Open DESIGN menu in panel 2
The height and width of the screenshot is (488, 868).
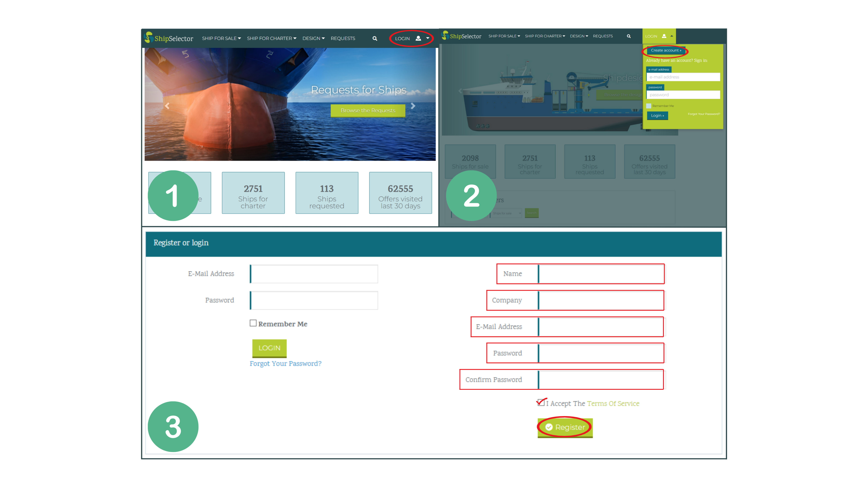pyautogui.click(x=579, y=36)
